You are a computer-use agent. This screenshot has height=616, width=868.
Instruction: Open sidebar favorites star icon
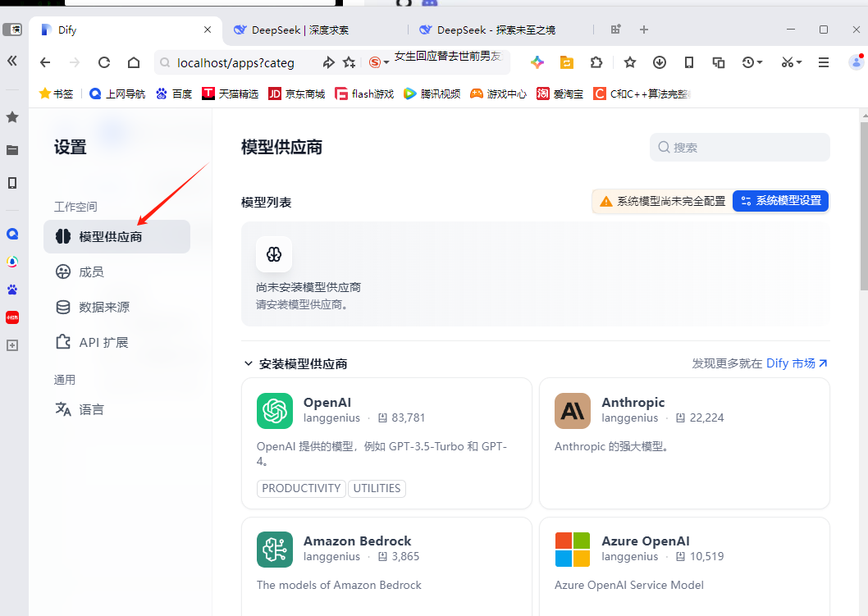12,116
